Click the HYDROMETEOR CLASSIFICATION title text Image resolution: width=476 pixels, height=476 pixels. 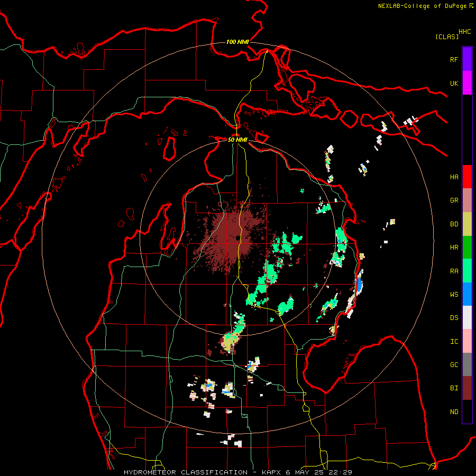[x=186, y=472]
